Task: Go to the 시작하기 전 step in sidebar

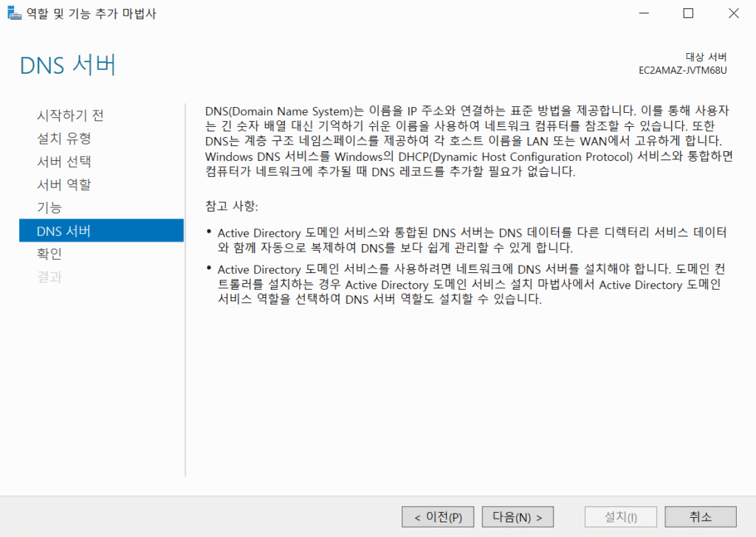Action: coord(70,115)
